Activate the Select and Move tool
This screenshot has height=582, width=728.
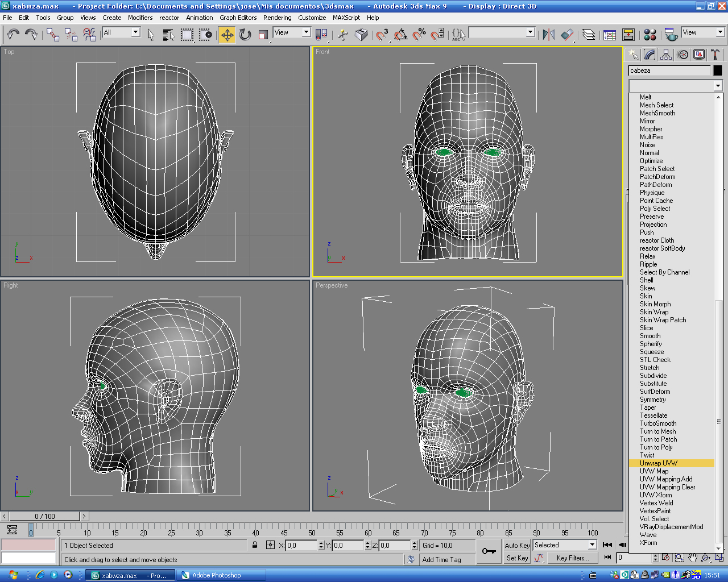coord(227,35)
